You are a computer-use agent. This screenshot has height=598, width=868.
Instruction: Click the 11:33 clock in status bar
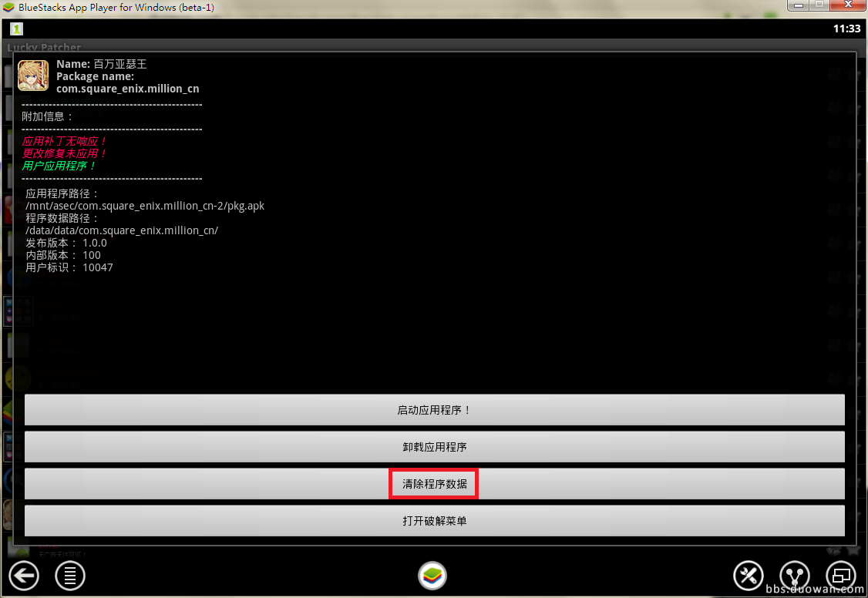847,29
